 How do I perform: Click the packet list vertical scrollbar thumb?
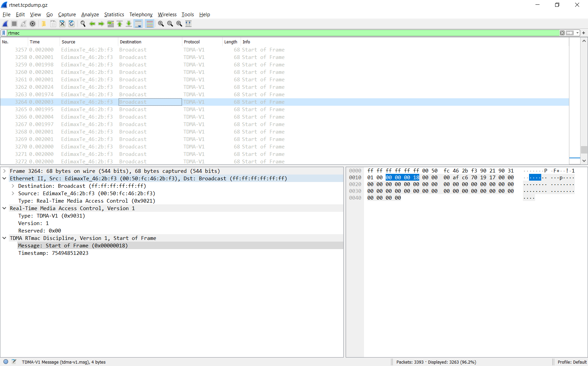click(584, 149)
